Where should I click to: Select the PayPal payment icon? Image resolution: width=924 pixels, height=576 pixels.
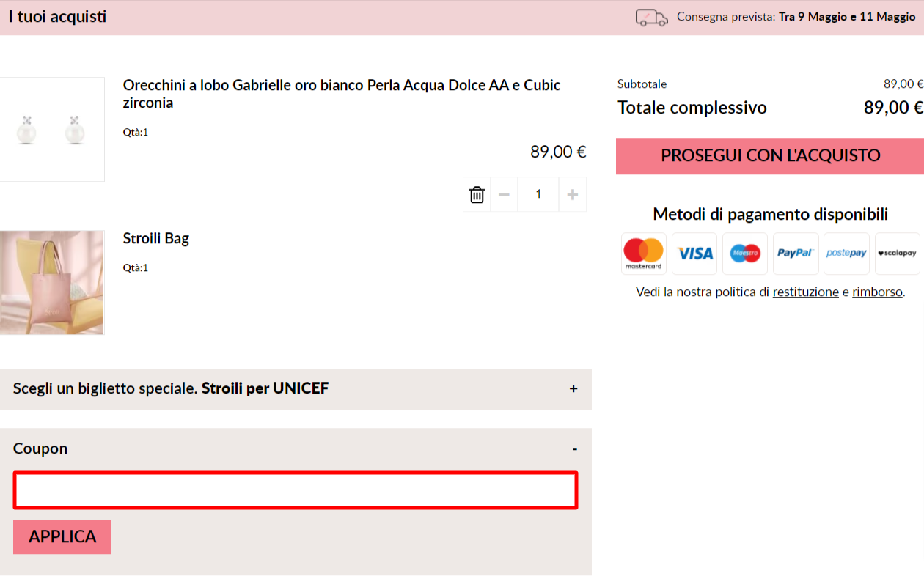point(796,254)
